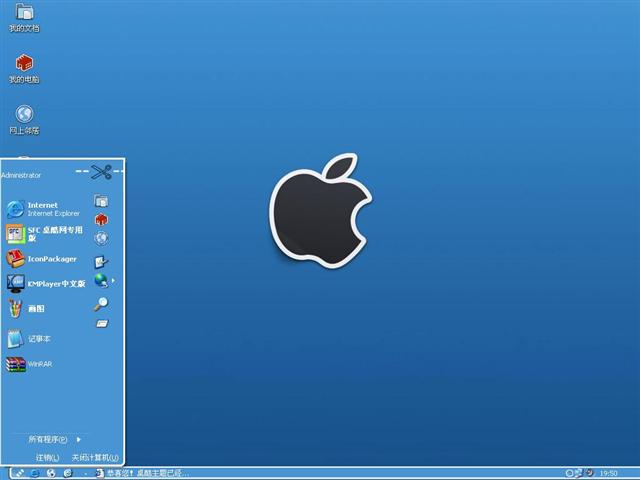
Task: Open My Documents icon in Start menu right column
Action: pos(101,201)
